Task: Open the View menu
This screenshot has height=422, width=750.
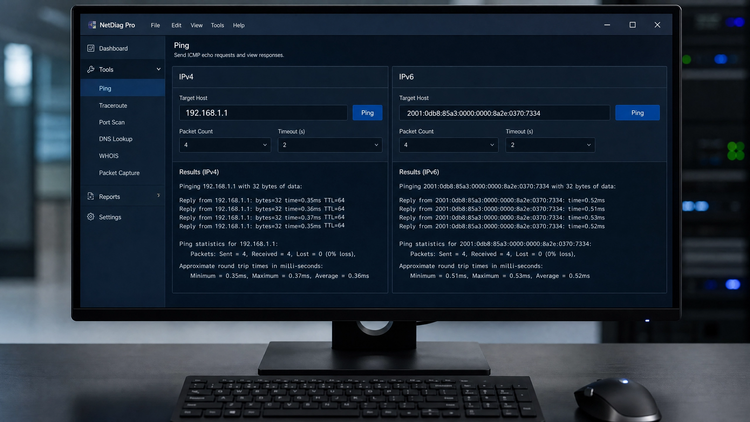Action: 197,25
